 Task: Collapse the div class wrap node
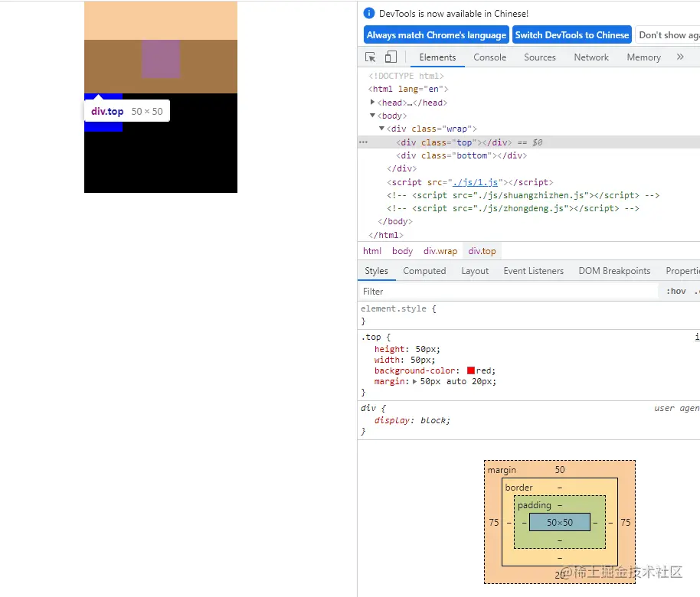381,128
